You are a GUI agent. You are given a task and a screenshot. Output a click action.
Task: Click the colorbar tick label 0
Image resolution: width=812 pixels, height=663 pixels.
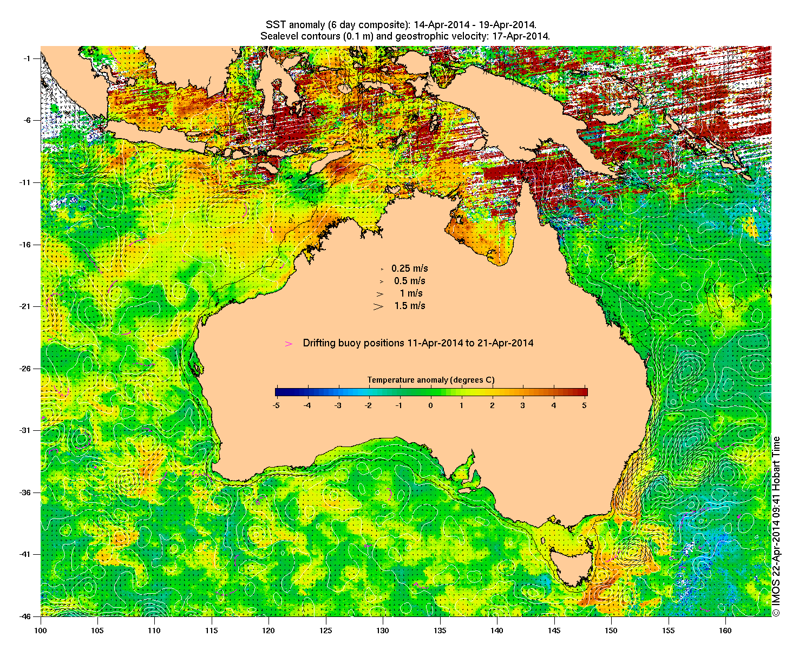click(431, 405)
